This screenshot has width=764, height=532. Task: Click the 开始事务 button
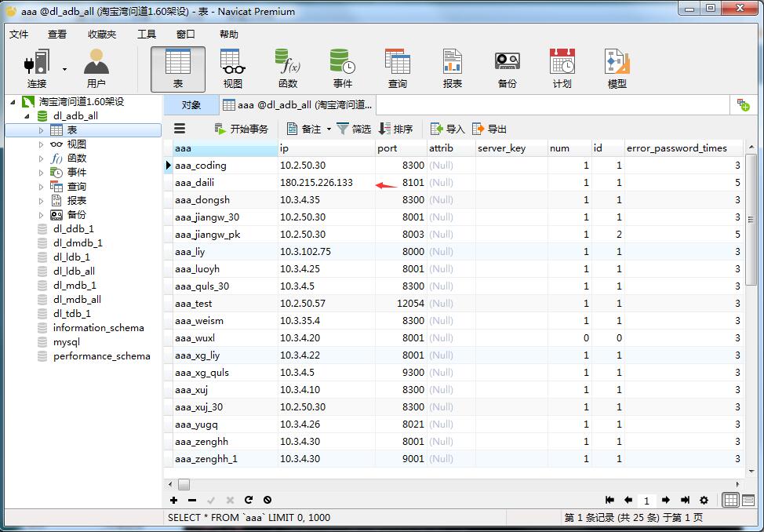241,129
